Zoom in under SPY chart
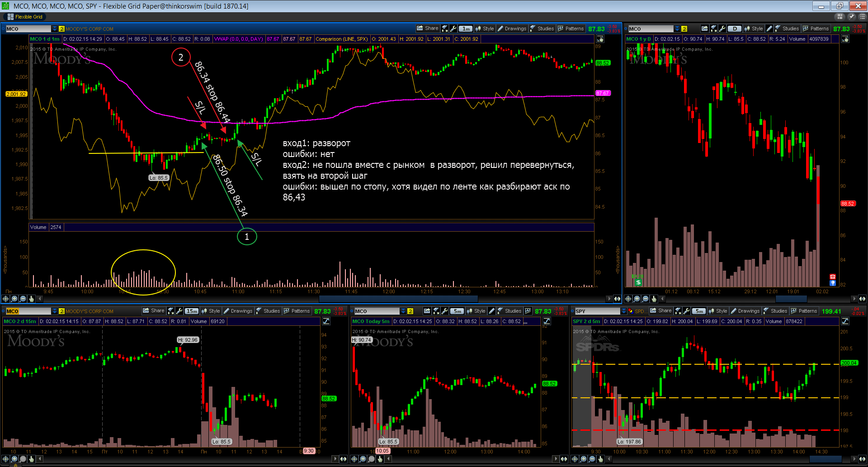 coord(583,459)
